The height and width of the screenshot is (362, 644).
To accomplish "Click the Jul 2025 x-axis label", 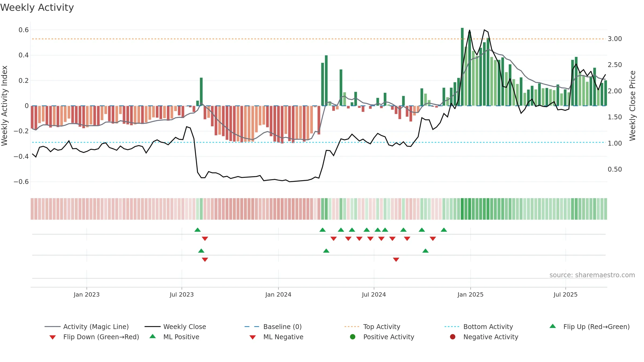I will (x=565, y=295).
